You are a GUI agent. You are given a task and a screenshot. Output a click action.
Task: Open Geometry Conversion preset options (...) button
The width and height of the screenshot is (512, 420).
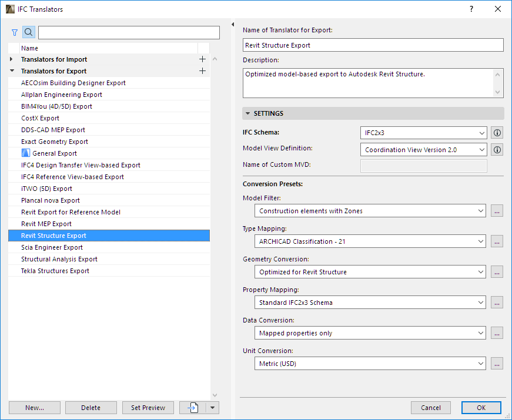click(x=497, y=272)
